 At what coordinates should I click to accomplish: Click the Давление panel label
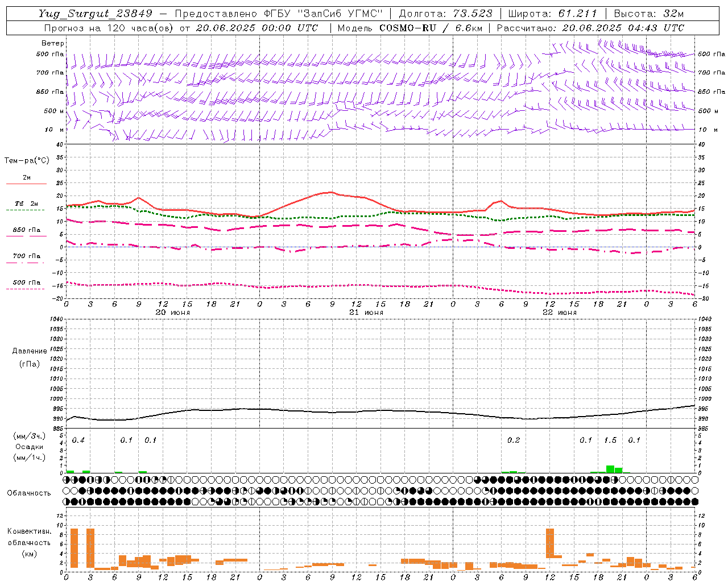click(30, 351)
